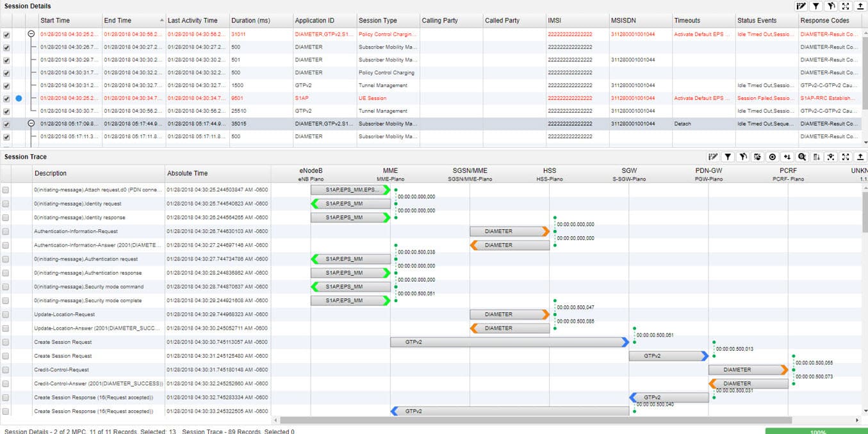
Task: Collapse the 05:17 session group row
Action: point(31,124)
